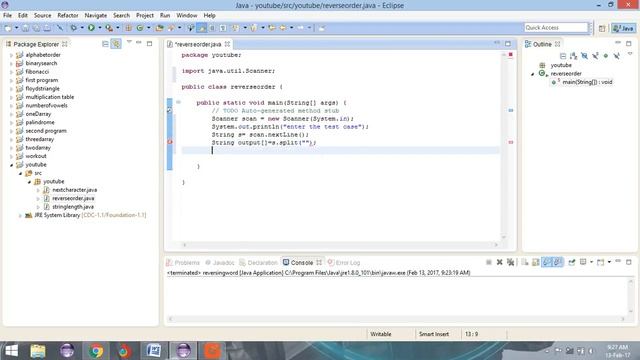
Task: Click the Back navigation arrow in toolbar
Action: 282,28
